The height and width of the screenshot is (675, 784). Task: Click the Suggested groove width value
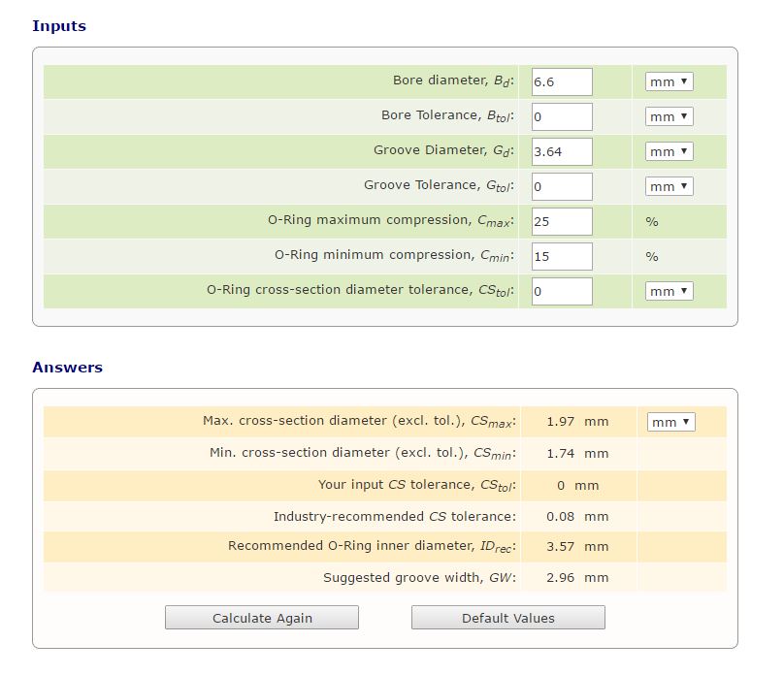tap(577, 578)
